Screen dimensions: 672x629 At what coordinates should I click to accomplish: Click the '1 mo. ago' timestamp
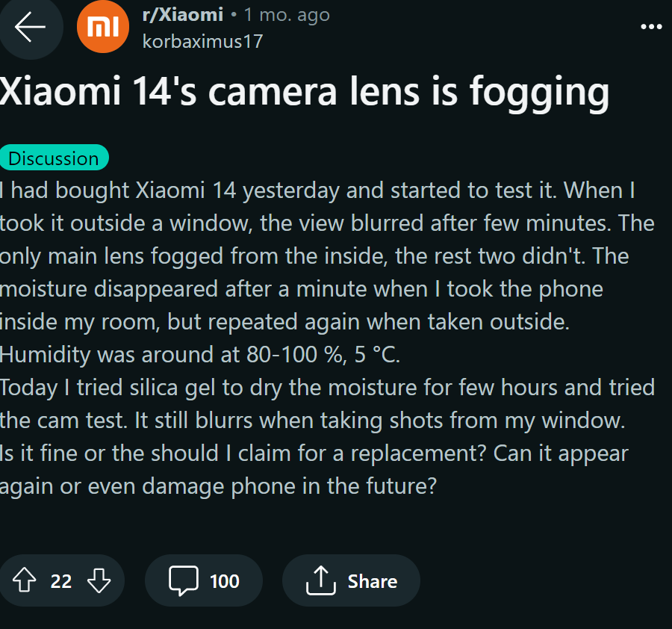click(287, 15)
